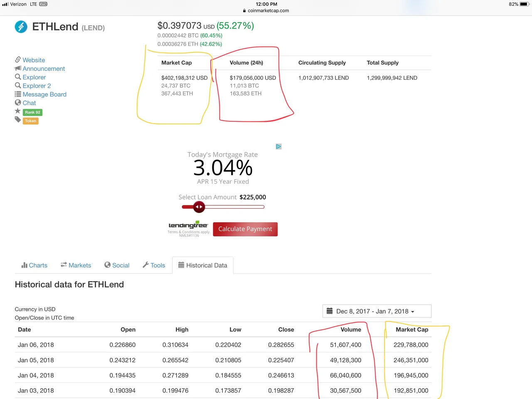Click the volume value 51,607,400

[345, 345]
